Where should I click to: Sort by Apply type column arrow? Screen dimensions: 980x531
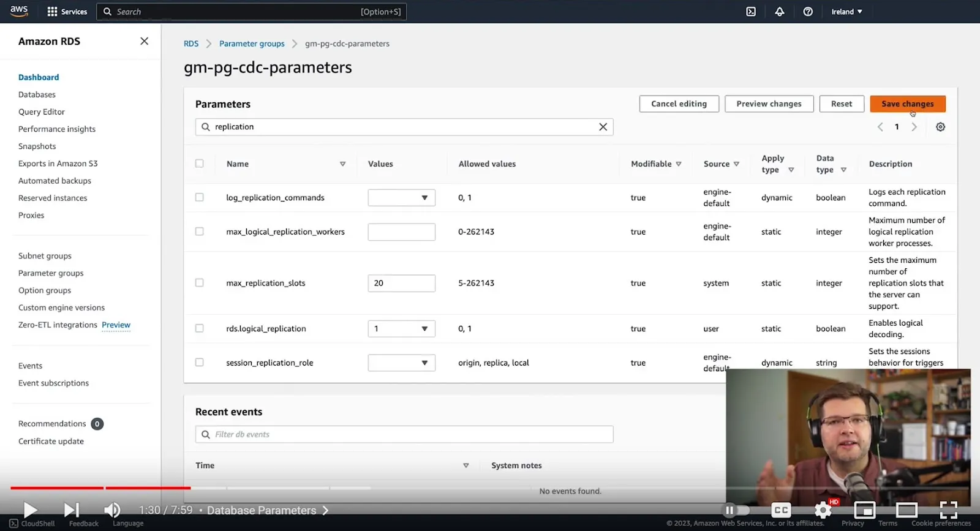click(x=791, y=170)
